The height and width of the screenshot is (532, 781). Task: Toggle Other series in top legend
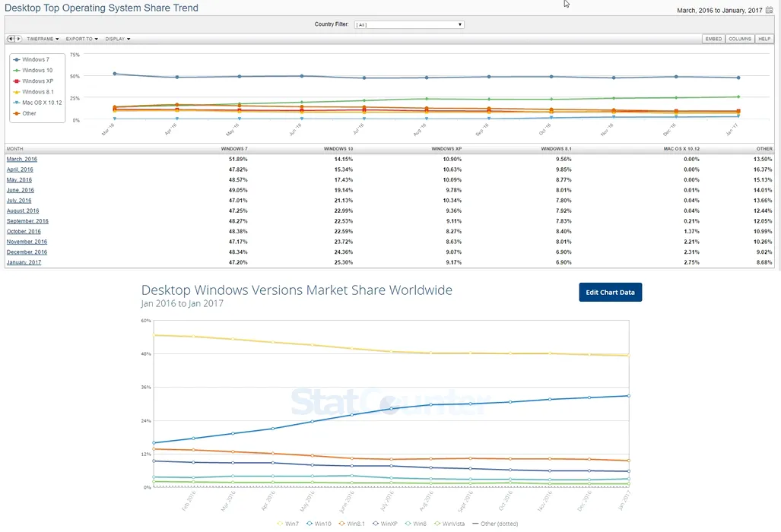click(x=25, y=113)
